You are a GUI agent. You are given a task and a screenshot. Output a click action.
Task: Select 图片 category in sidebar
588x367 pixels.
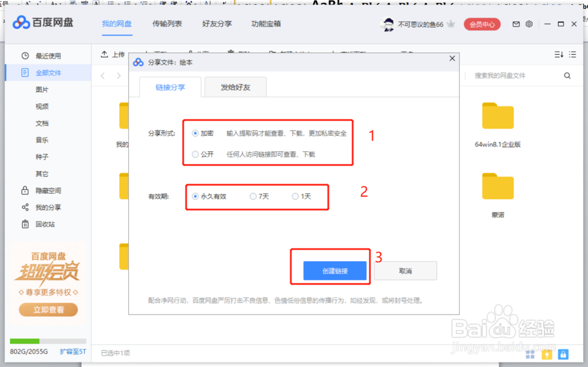pyautogui.click(x=42, y=89)
